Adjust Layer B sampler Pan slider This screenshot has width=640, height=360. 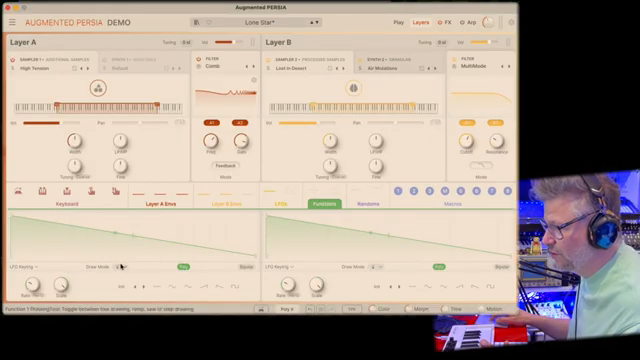coord(396,123)
